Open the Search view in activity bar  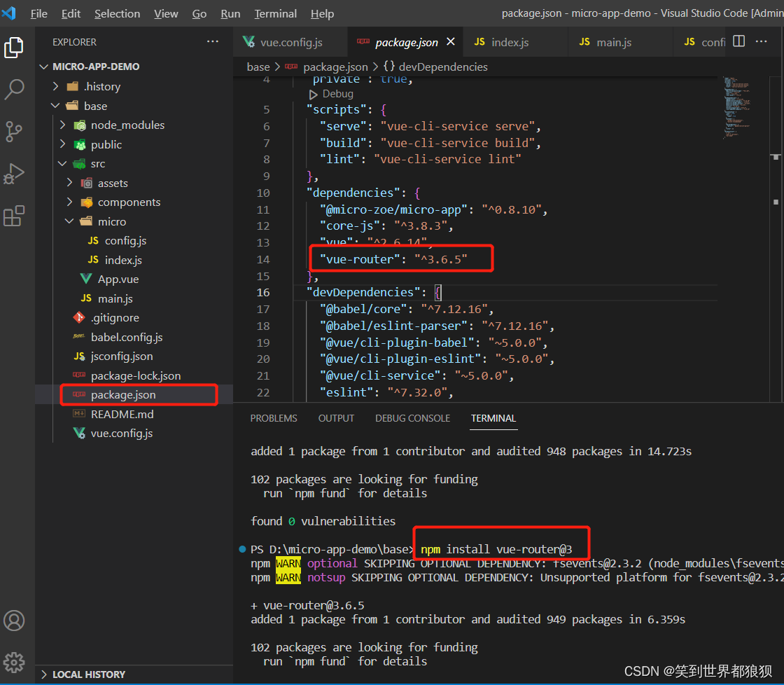click(14, 90)
